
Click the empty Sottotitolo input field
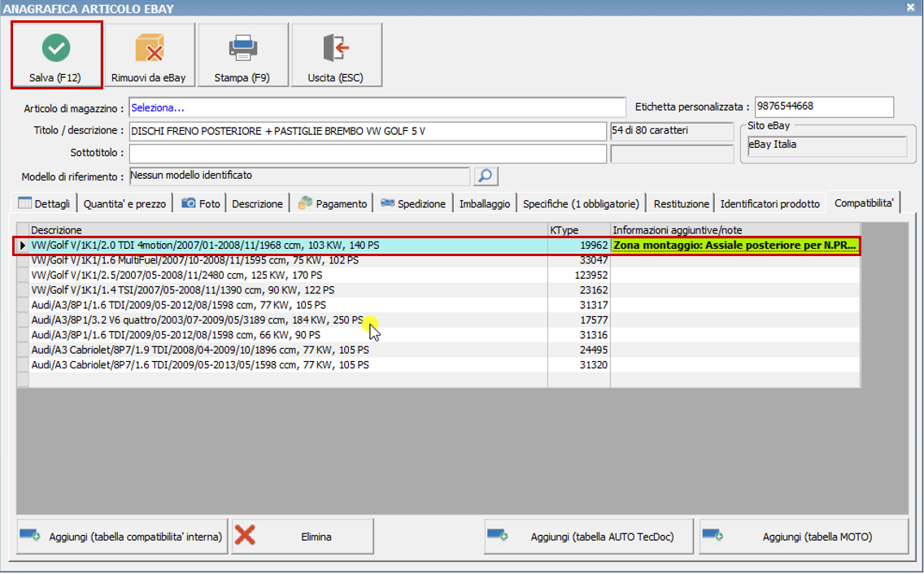[x=368, y=153]
